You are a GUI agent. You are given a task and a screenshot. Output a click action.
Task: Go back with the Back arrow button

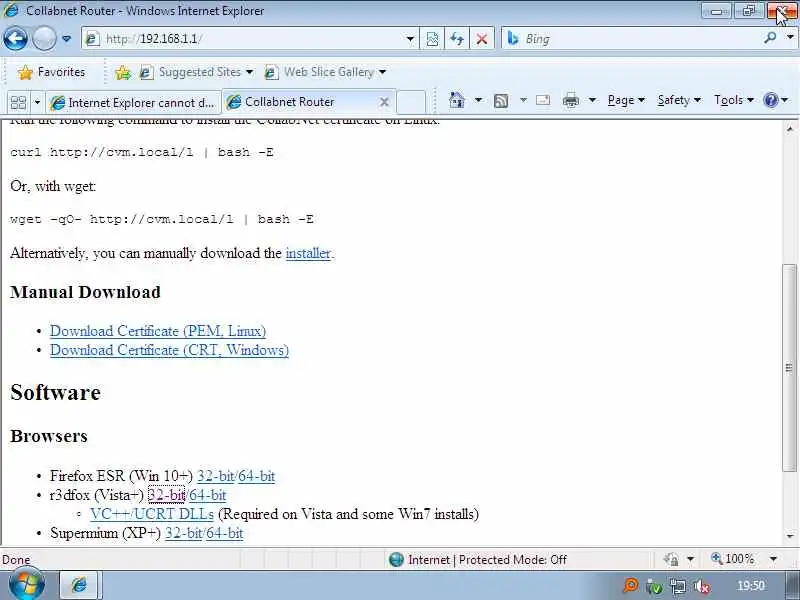[15, 39]
